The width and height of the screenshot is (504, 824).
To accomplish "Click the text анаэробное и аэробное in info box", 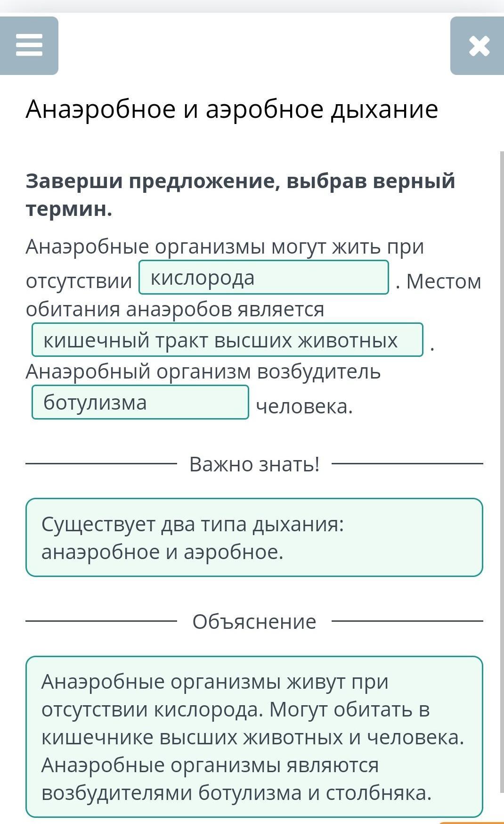I will coord(163,552).
